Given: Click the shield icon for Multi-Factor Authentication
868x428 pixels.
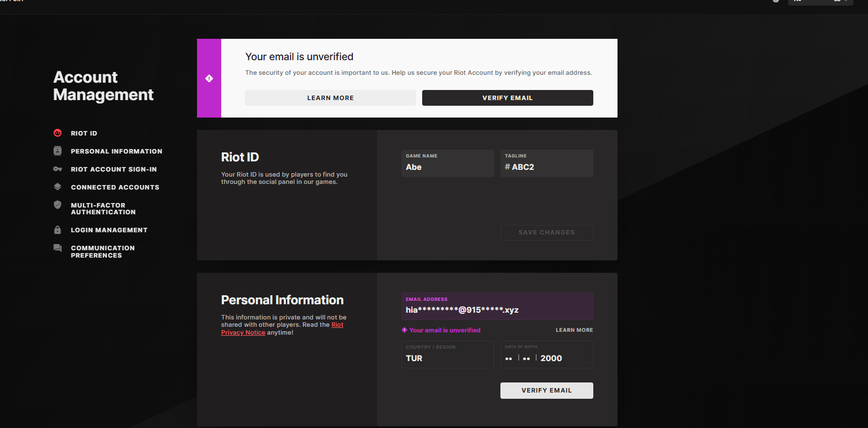Looking at the screenshot, I should (x=57, y=205).
